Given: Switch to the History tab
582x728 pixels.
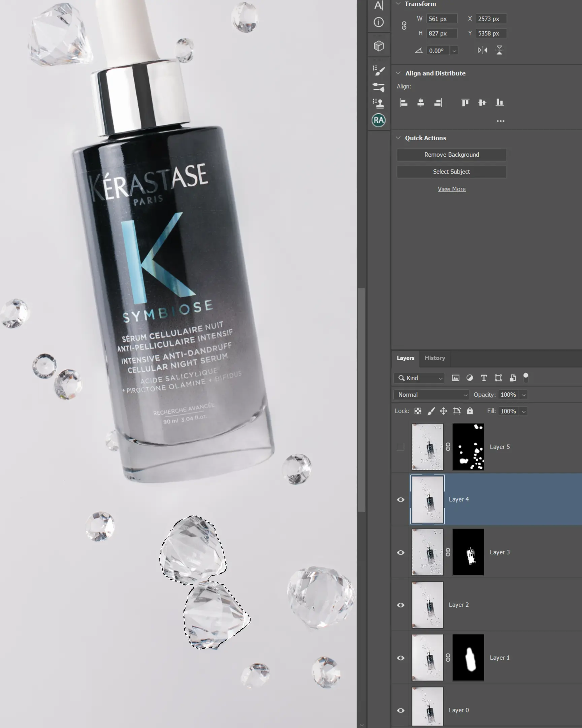Looking at the screenshot, I should click(x=434, y=358).
